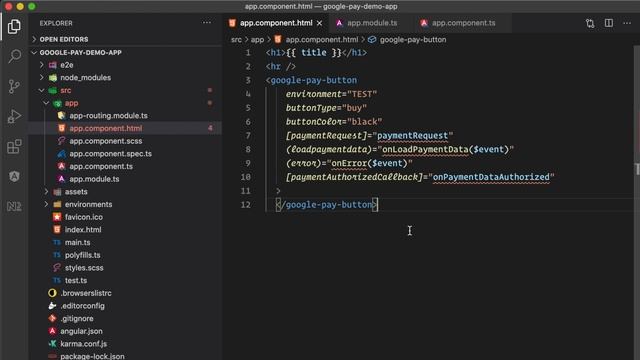Open main.ts file
This screenshot has width=640, height=360.
[x=78, y=242]
